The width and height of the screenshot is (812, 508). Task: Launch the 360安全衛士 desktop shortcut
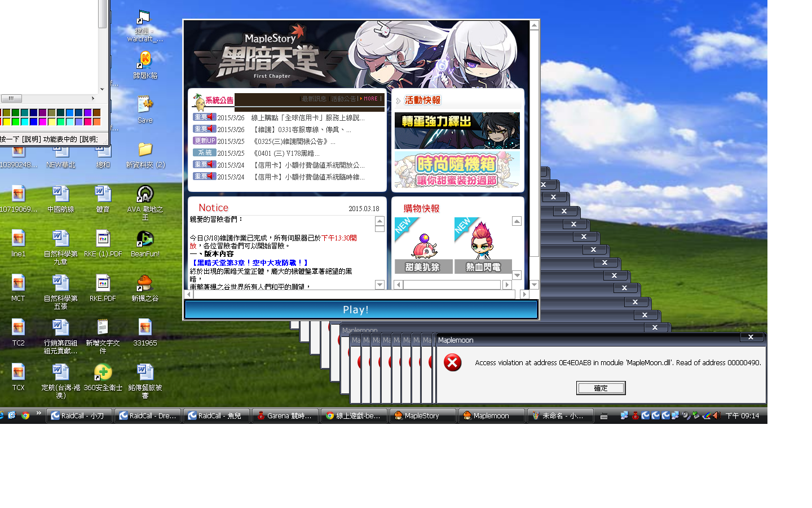tap(103, 377)
